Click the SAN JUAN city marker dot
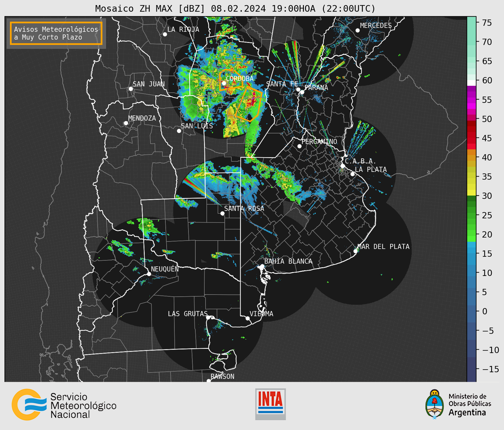Image resolution: width=504 pixels, height=430 pixels. 131,89
